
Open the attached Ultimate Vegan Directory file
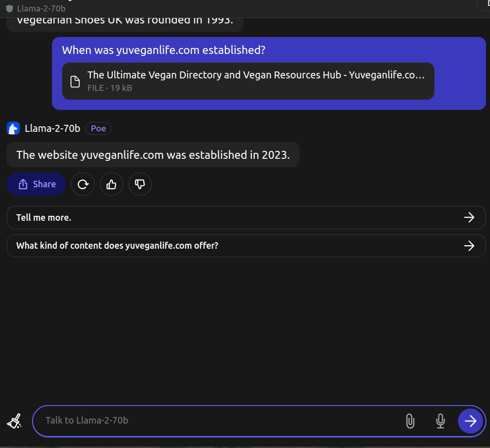pyautogui.click(x=248, y=81)
